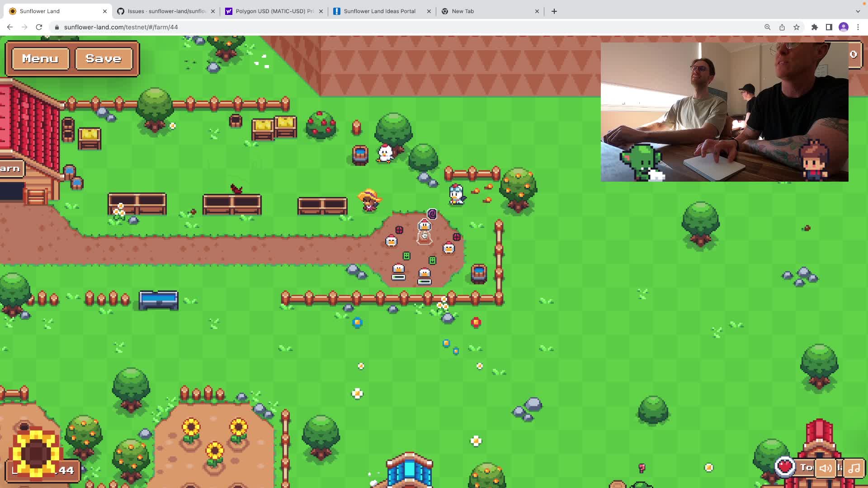
Task: Click the address bar URL
Action: tap(121, 27)
